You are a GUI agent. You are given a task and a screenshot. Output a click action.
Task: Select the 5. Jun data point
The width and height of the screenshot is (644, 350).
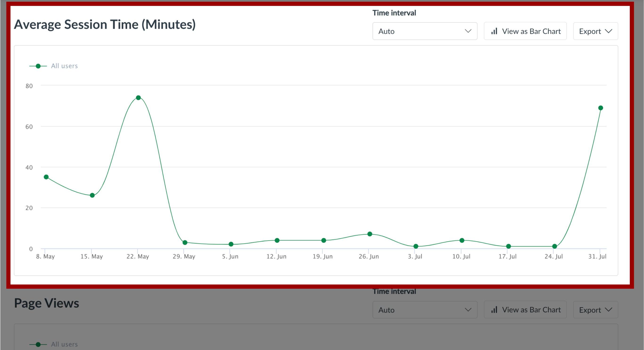[x=231, y=244]
